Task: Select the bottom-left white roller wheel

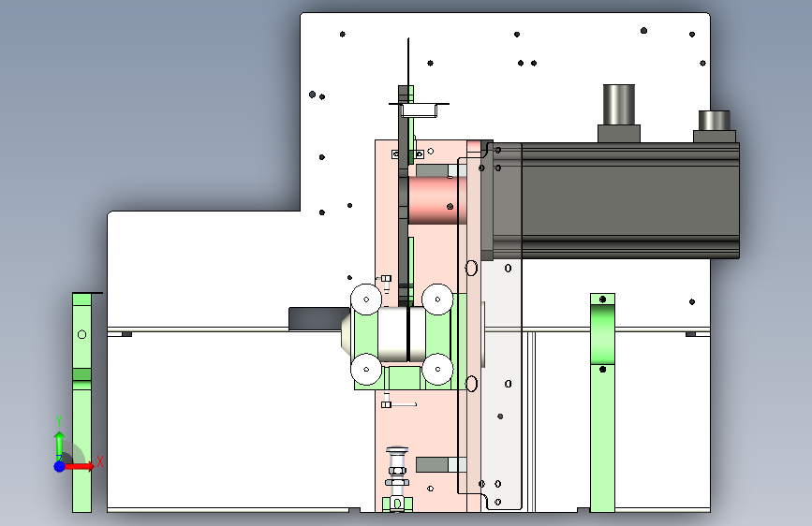Action: tap(366, 369)
